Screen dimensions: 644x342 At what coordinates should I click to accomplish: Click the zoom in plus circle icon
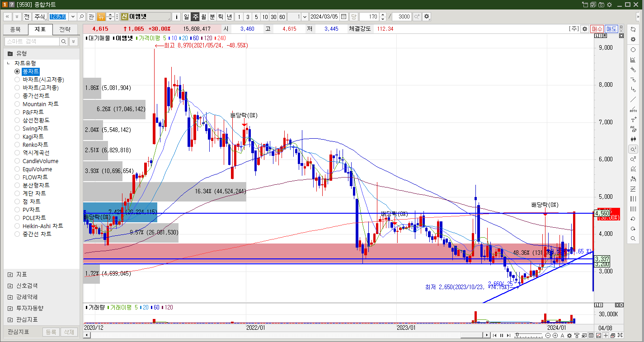[555, 336]
